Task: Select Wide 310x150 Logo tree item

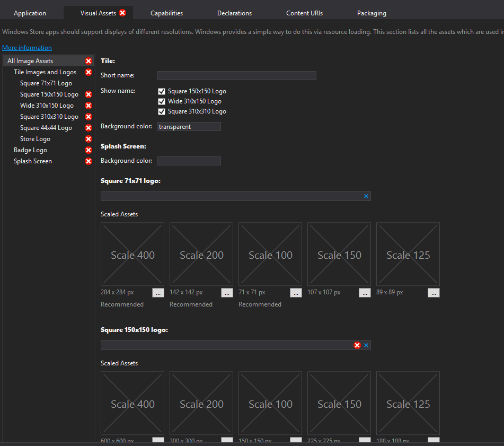Action: point(47,106)
